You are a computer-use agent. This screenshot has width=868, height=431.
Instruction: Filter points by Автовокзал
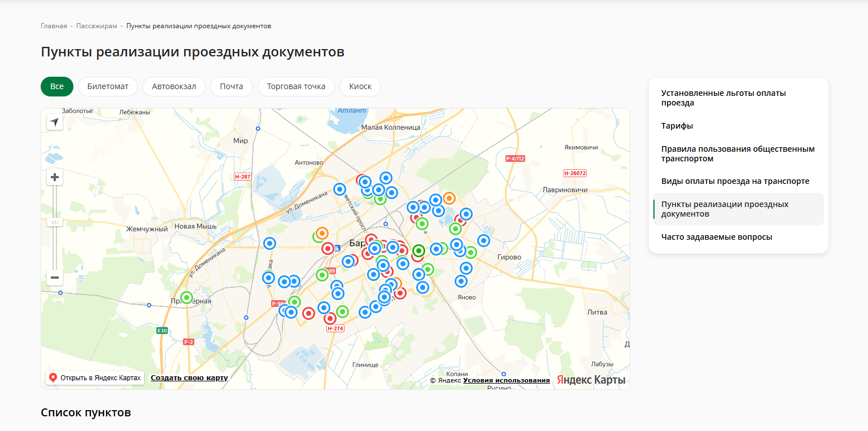(174, 87)
